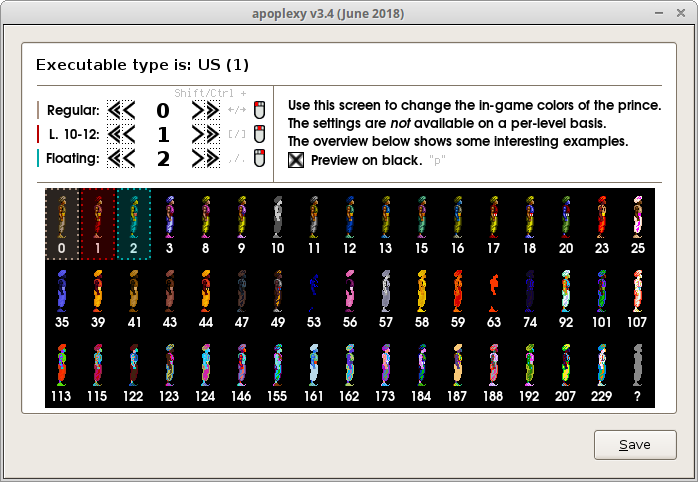Pick the pink prince preview numbered 56

pyautogui.click(x=350, y=298)
